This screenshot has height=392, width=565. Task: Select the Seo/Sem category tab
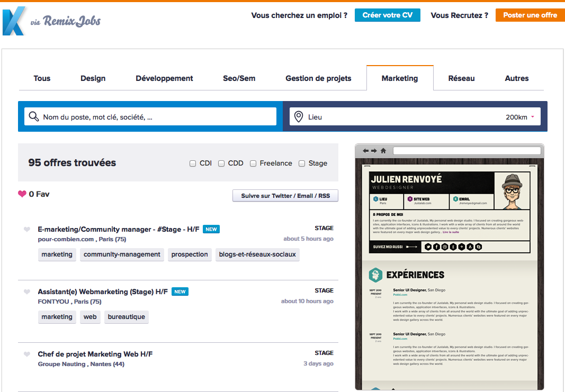(x=239, y=78)
